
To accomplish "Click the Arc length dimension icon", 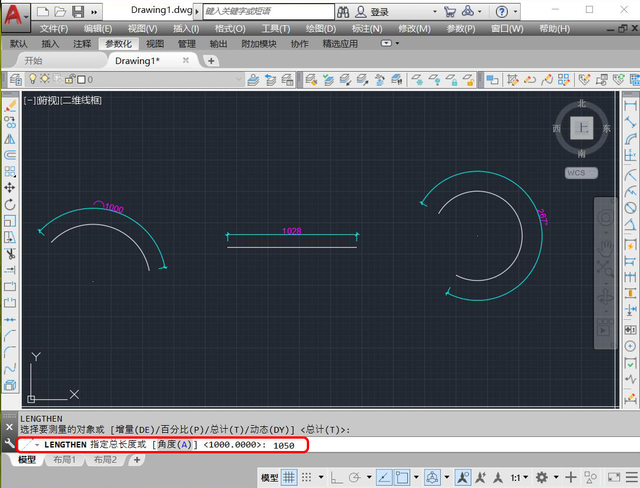I will (630, 138).
